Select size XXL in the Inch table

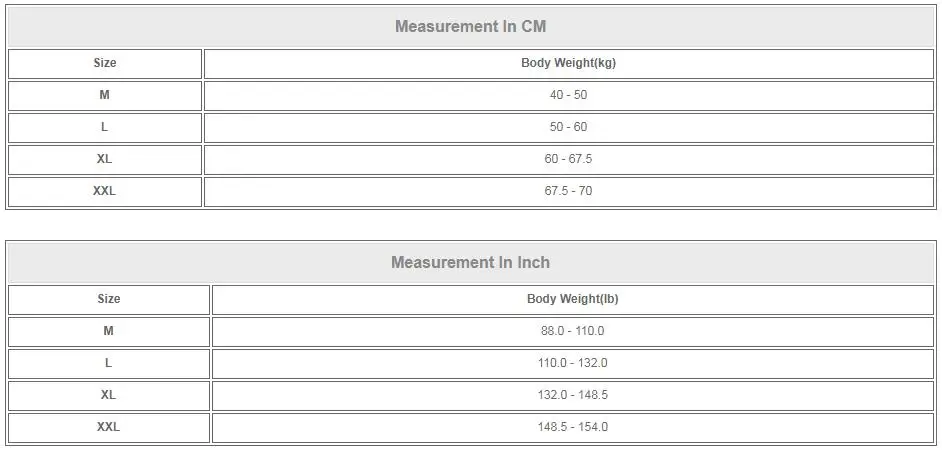(109, 428)
